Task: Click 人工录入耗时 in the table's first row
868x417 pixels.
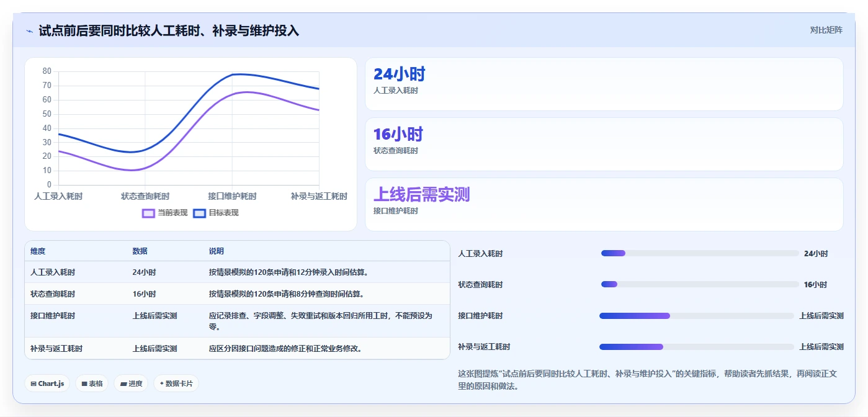Action: (53, 272)
